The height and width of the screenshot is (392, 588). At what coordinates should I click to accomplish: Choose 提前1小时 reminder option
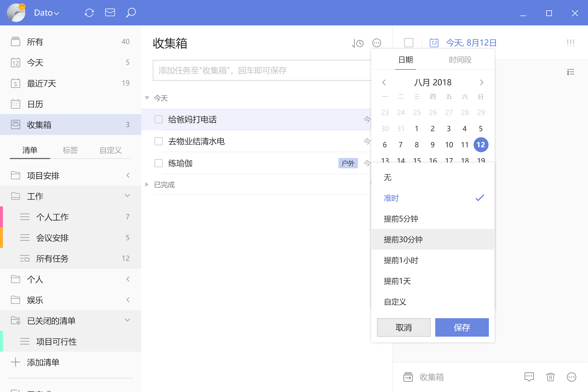pyautogui.click(x=433, y=260)
